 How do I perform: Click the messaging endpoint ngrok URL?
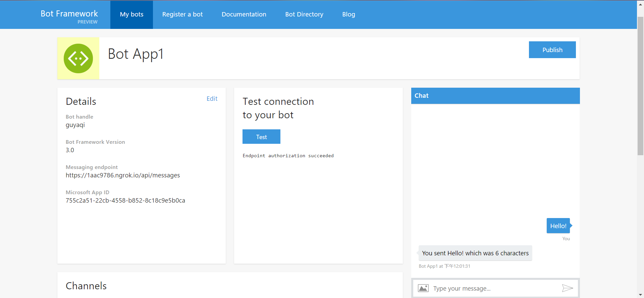pyautogui.click(x=123, y=175)
